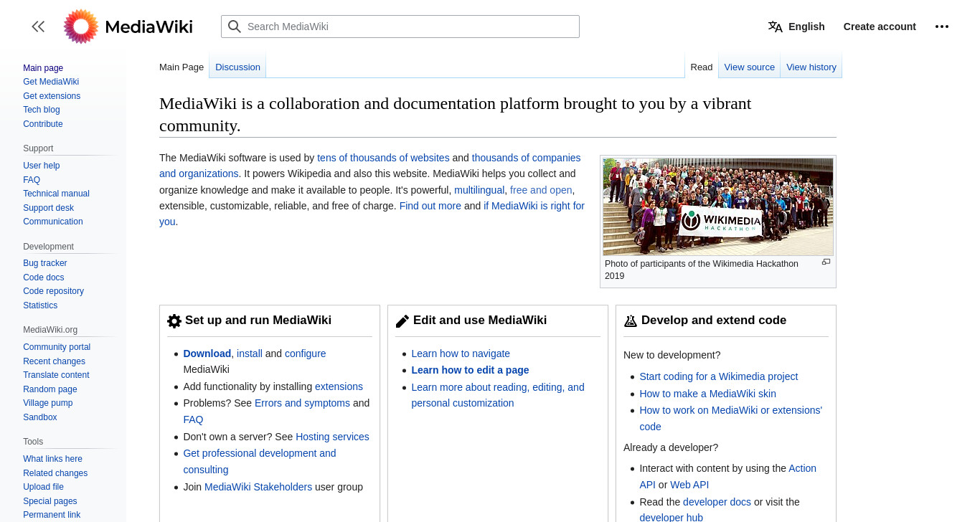The height and width of the screenshot is (522, 980).
Task: Open Communication sidebar link
Action: [x=53, y=222]
